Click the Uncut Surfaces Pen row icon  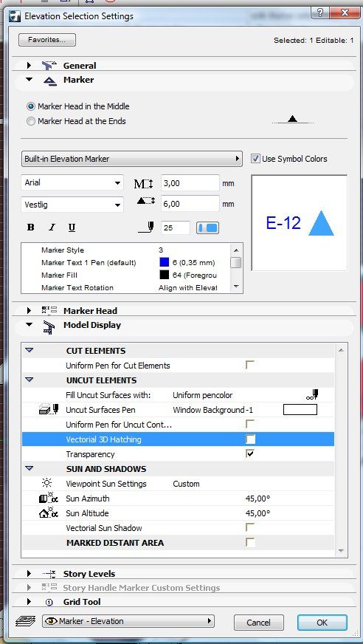(x=49, y=409)
